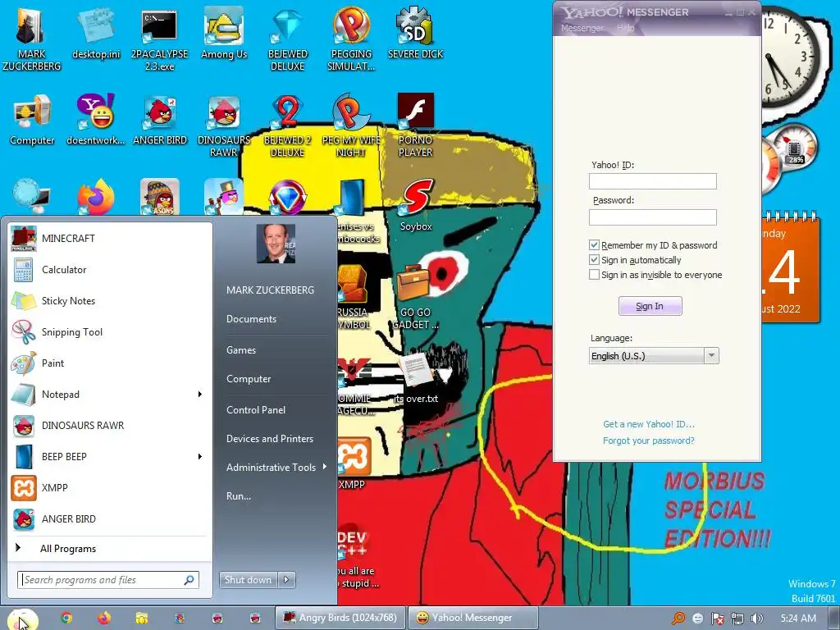
Task: Toggle Sign in automatically checkbox
Action: (594, 260)
